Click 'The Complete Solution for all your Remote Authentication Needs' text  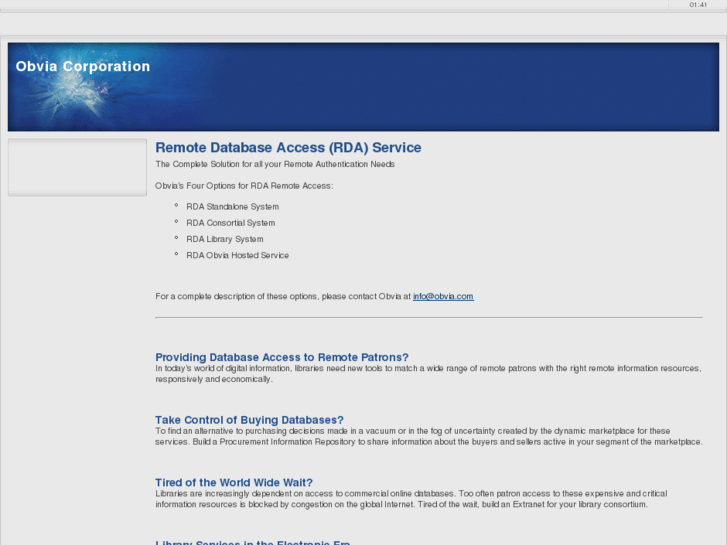pyautogui.click(x=275, y=164)
